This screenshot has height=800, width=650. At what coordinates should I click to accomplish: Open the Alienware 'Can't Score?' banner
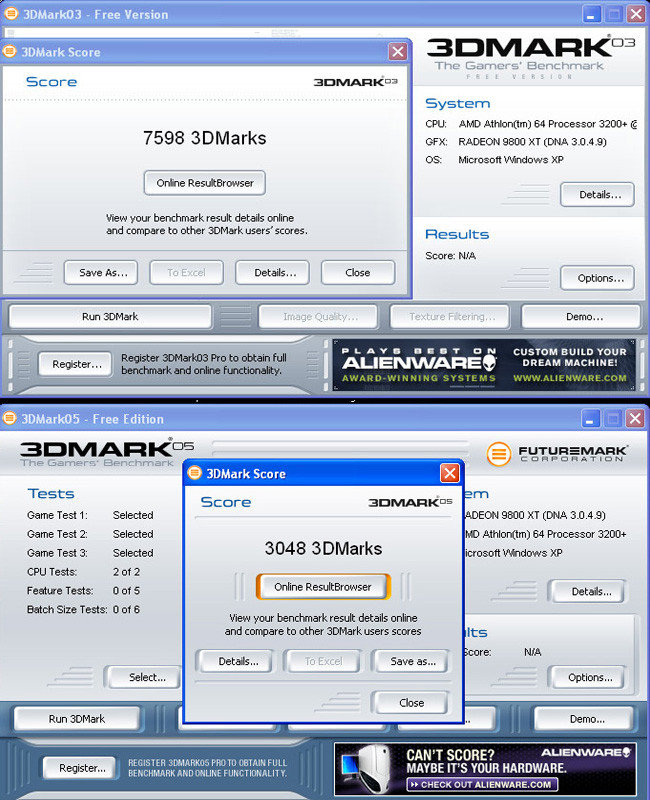(484, 768)
